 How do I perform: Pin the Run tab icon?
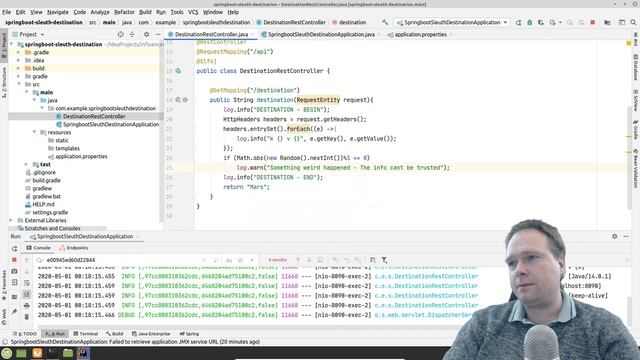(x=14, y=311)
